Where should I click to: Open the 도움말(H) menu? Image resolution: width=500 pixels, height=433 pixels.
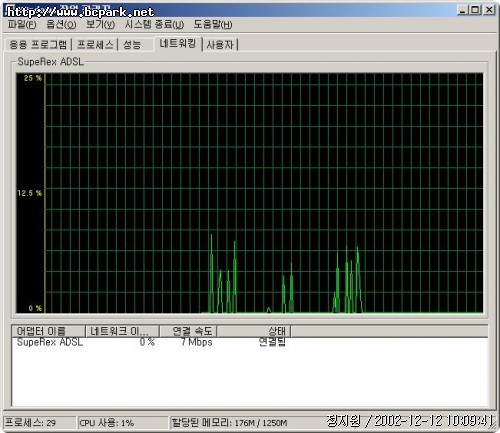coord(213,24)
